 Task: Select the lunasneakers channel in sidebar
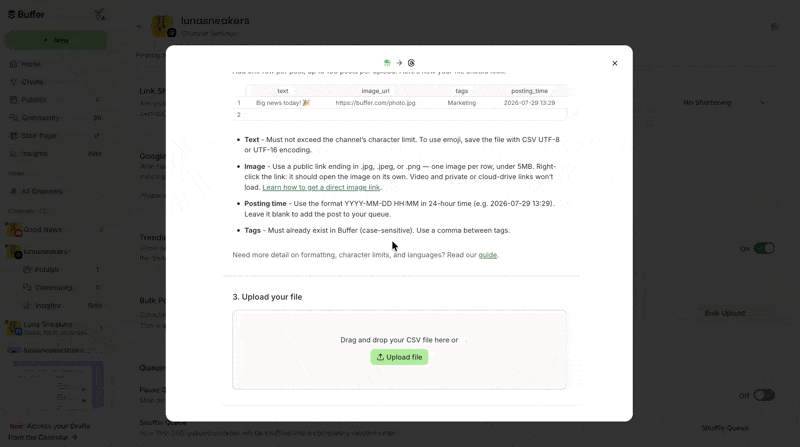click(55, 252)
